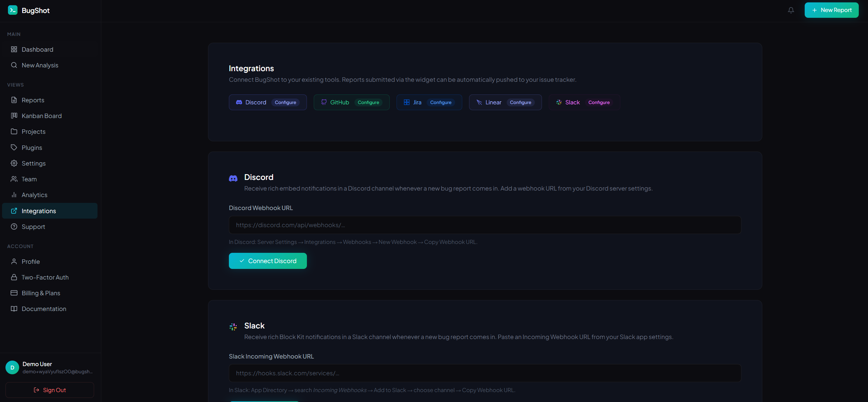
Task: Click the Plugins tag icon
Action: tap(14, 147)
